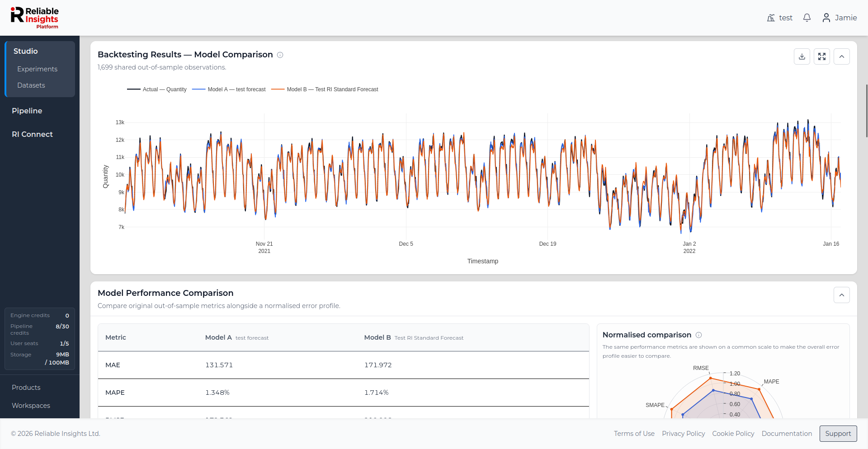The height and width of the screenshot is (449, 868).
Task: Toggle Model B — Test RI Standard Forecast series
Action: (x=325, y=89)
